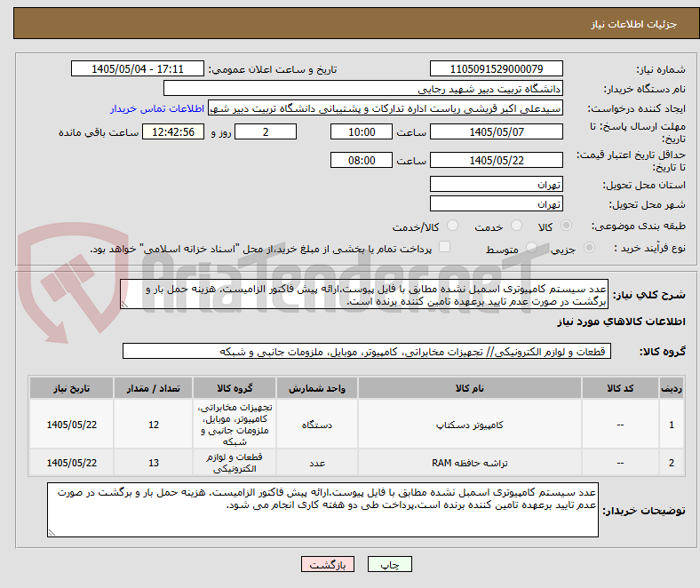Click the تعداد / مقدار column header
Image resolution: width=700 pixels, height=588 pixels.
pyautogui.click(x=153, y=388)
